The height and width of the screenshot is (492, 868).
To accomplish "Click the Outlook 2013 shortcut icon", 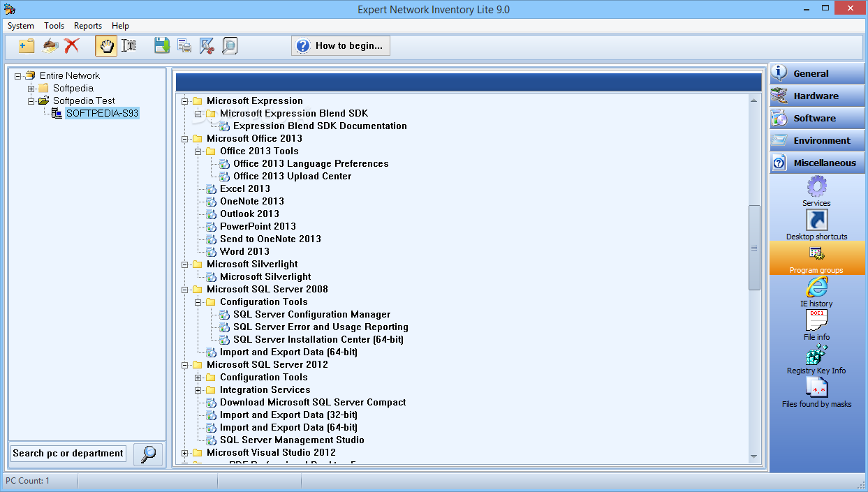I will click(x=211, y=214).
